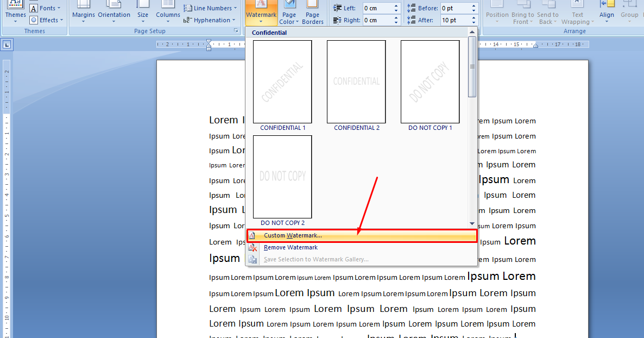
Task: Select Remove Watermark
Action: [290, 247]
